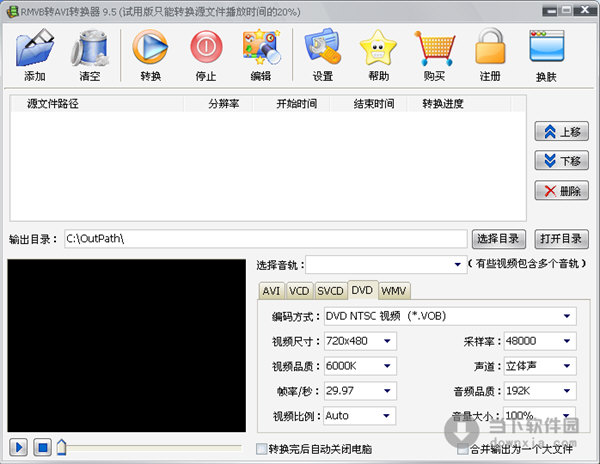Start conversion with the 转换 play icon
This screenshot has height=464, width=600.
click(x=150, y=47)
